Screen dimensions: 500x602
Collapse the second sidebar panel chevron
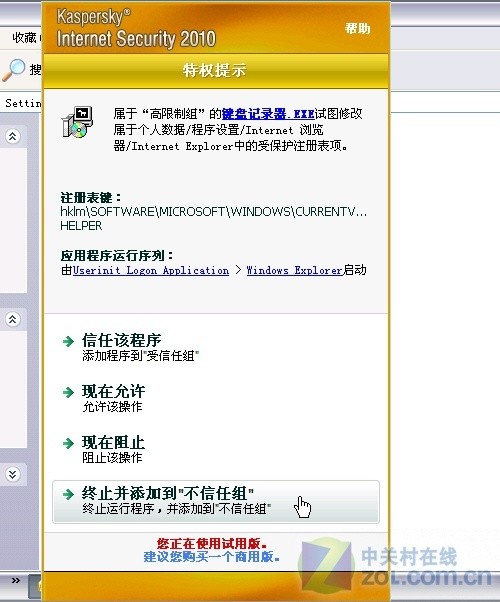pos(13,319)
